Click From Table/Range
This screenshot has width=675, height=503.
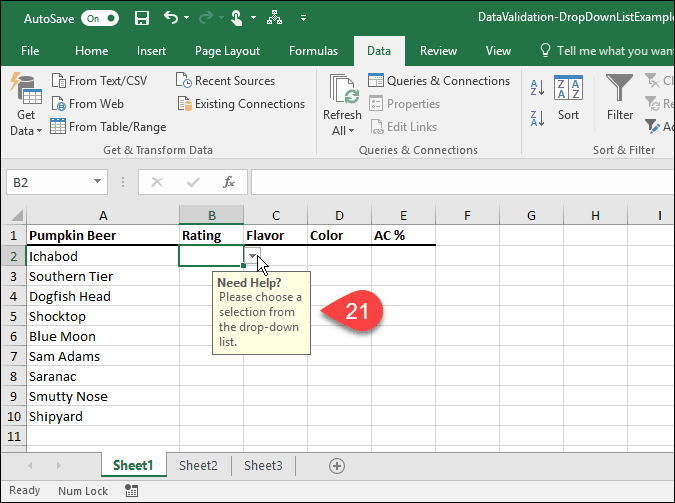coord(108,127)
